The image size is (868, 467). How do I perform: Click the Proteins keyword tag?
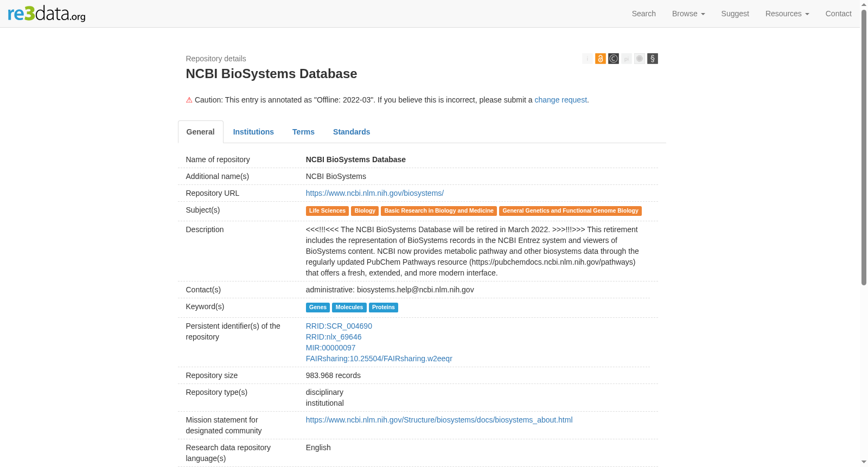pyautogui.click(x=384, y=308)
